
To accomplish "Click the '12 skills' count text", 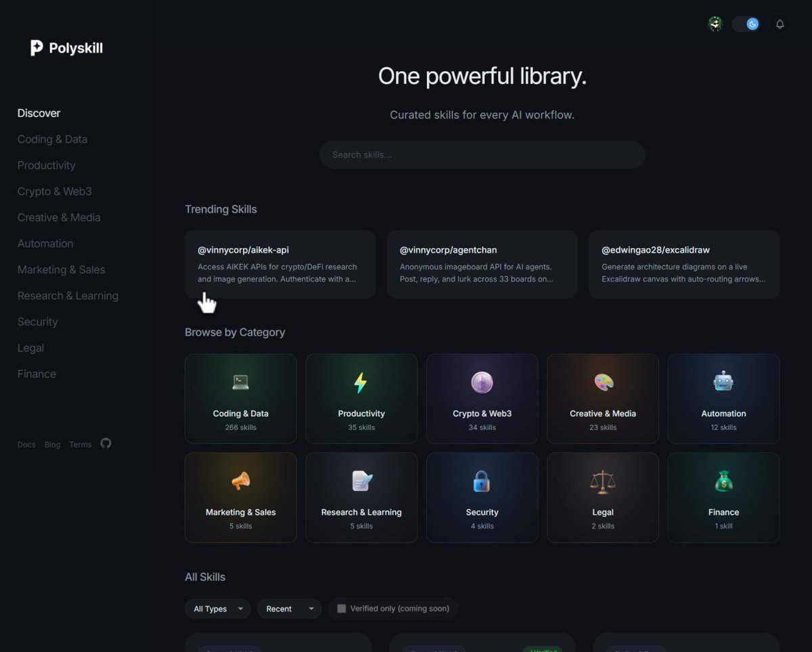I will 723,428.
